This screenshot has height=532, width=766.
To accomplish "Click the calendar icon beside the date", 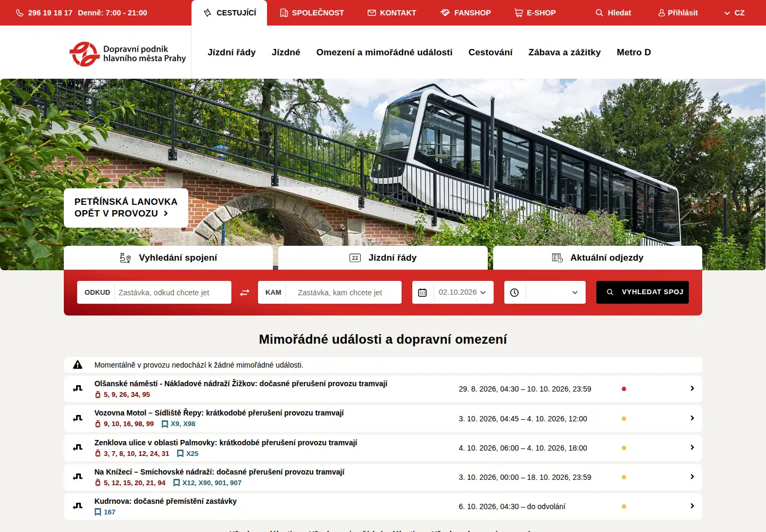I will 422,293.
